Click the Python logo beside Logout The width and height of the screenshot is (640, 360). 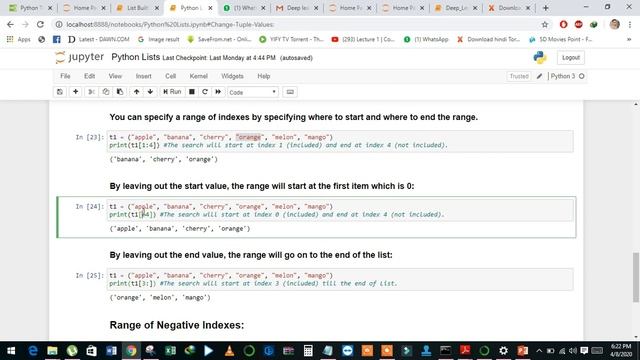(x=540, y=58)
